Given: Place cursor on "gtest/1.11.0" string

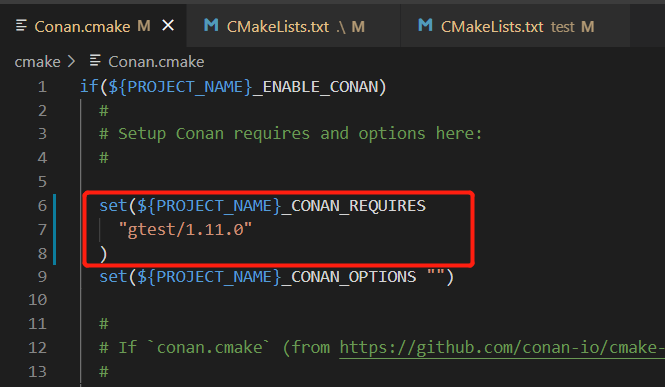Looking at the screenshot, I should click(185, 230).
